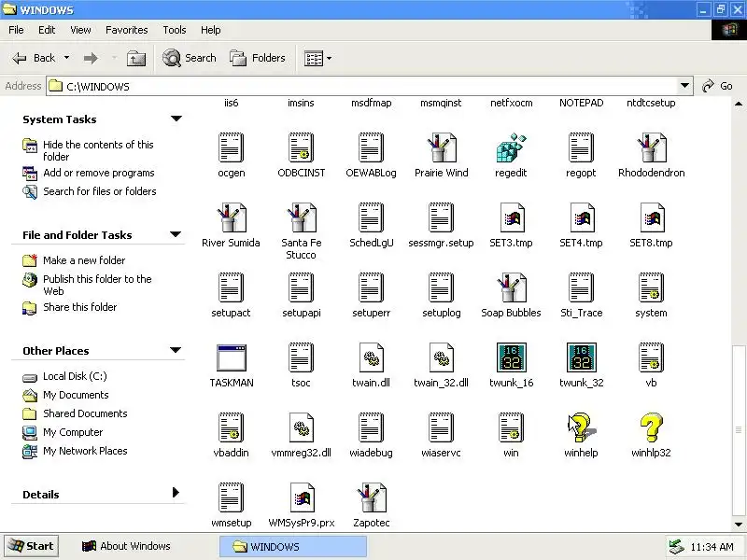This screenshot has width=747, height=560.
Task: Select the setupapi log file icon
Action: coord(301,287)
